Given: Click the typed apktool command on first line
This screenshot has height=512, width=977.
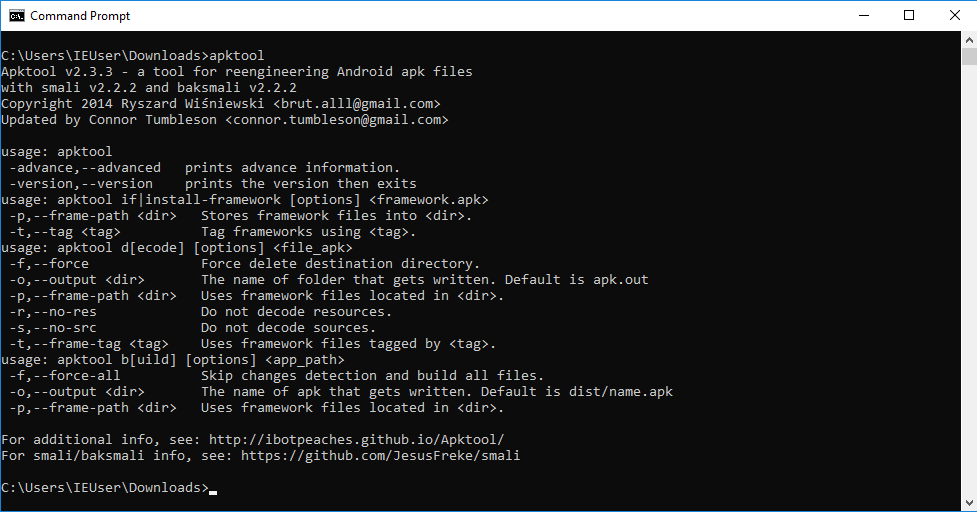Looking at the screenshot, I should pos(236,56).
